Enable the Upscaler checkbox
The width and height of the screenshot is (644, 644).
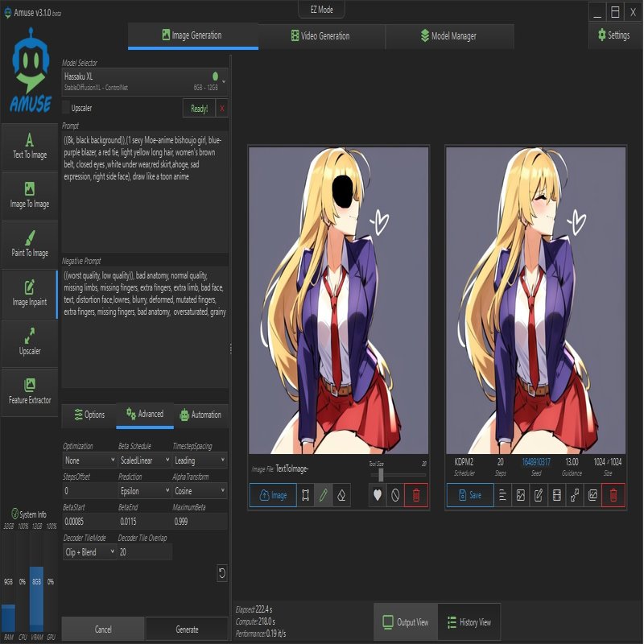(66, 108)
